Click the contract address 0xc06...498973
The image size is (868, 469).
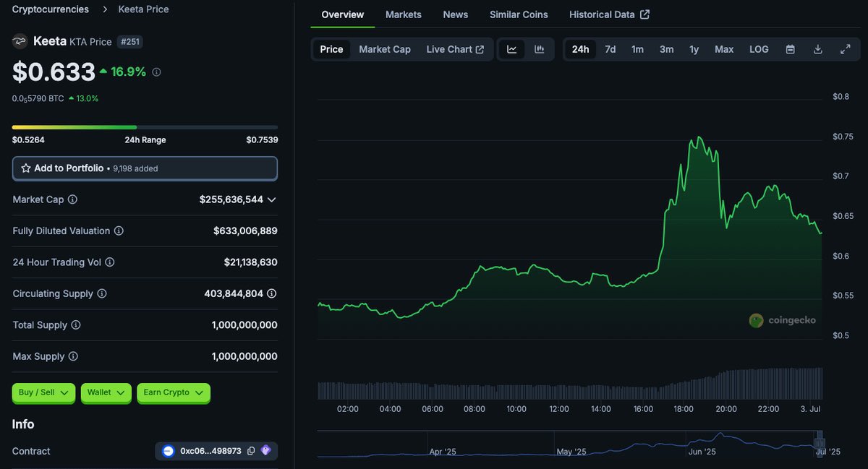tap(211, 451)
